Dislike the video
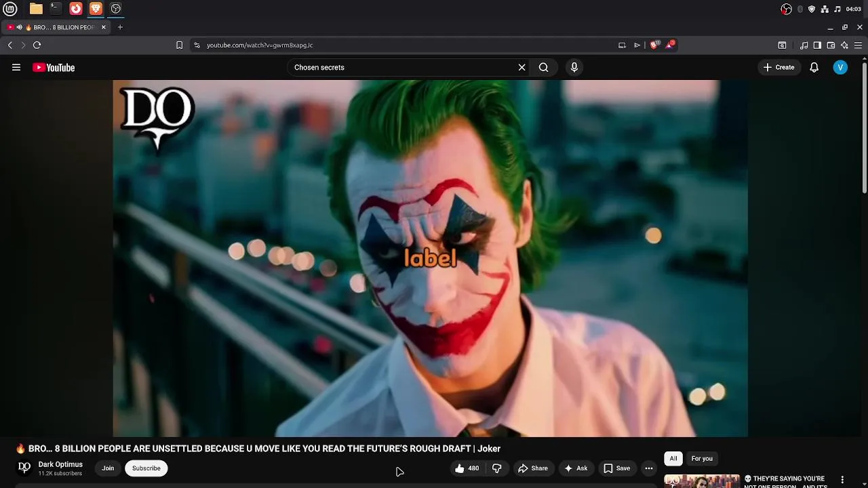The height and width of the screenshot is (488, 868). point(497,468)
